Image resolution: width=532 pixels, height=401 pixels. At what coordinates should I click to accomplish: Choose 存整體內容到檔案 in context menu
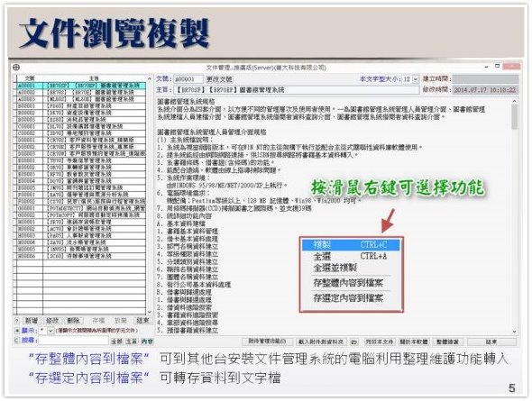[x=351, y=283]
